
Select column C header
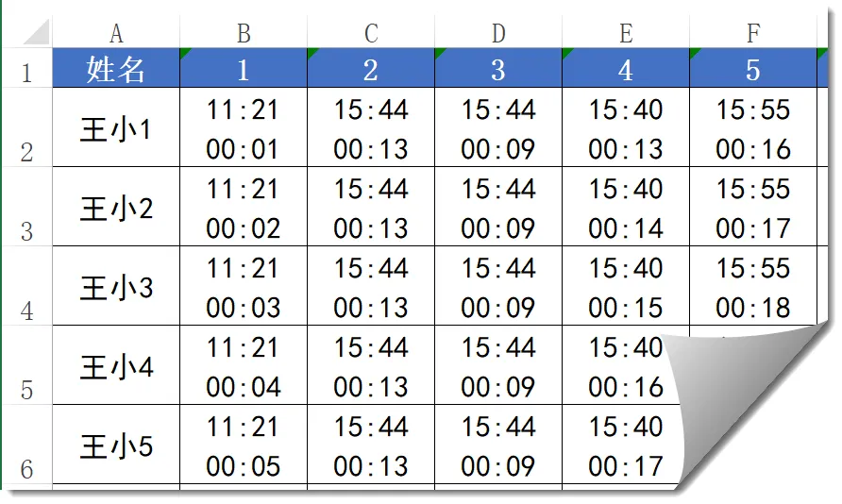point(371,34)
